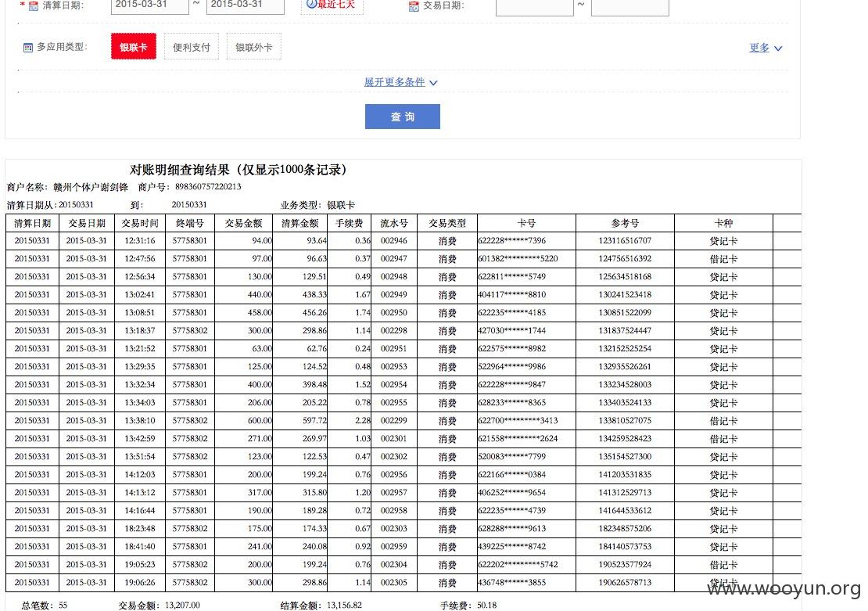Click card number 520083******7799
This screenshot has height=611, width=868.
(x=512, y=456)
